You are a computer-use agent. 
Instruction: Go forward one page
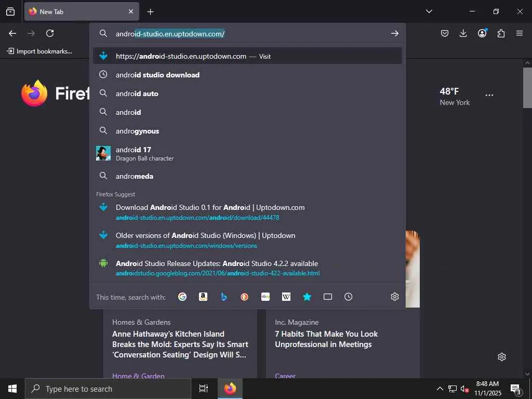click(31, 33)
